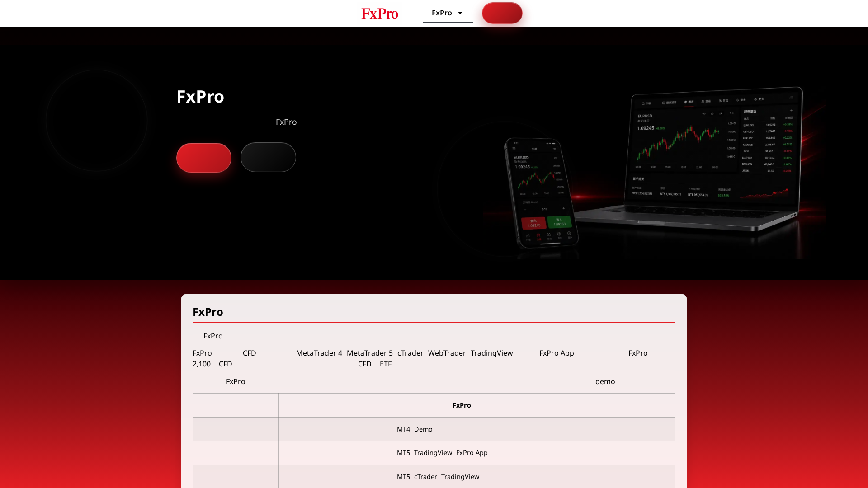
Task: Click the 'demo' word above the table
Action: (605, 381)
